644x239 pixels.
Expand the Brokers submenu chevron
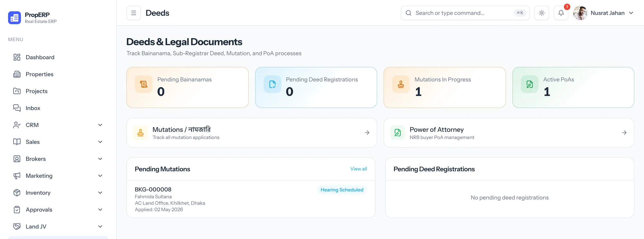click(100, 159)
